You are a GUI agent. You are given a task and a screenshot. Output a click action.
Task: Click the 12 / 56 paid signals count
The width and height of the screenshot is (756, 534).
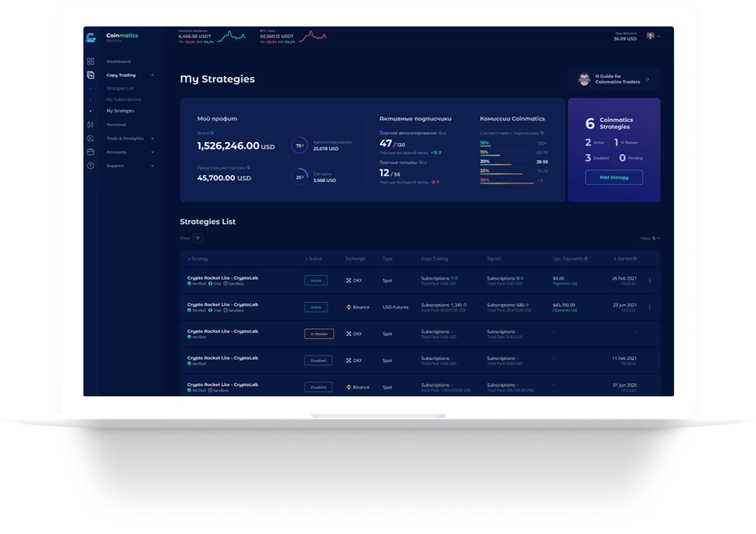(x=390, y=172)
